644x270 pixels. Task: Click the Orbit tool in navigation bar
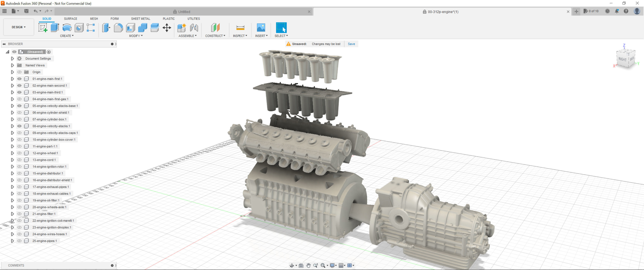click(291, 265)
